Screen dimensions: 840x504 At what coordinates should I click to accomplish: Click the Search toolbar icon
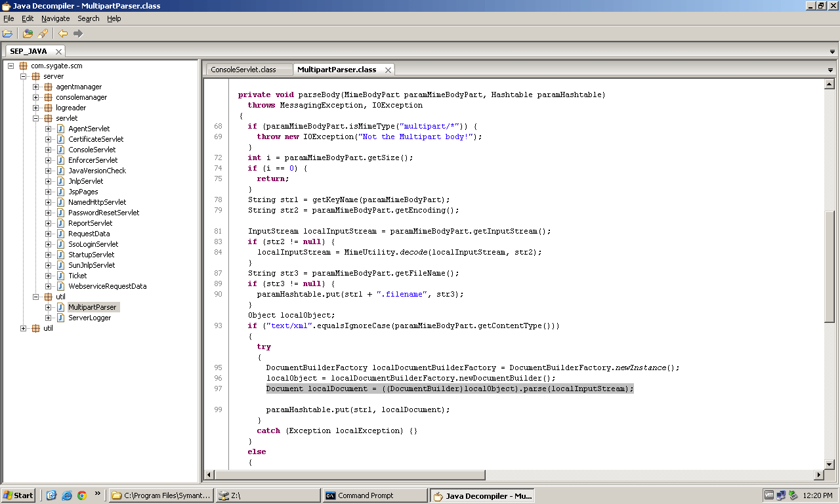(43, 33)
